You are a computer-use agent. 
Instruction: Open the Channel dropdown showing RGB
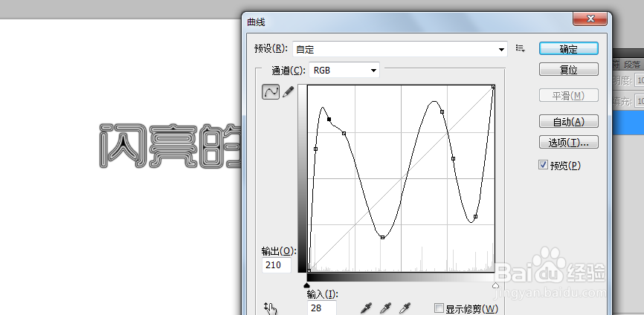[344, 70]
